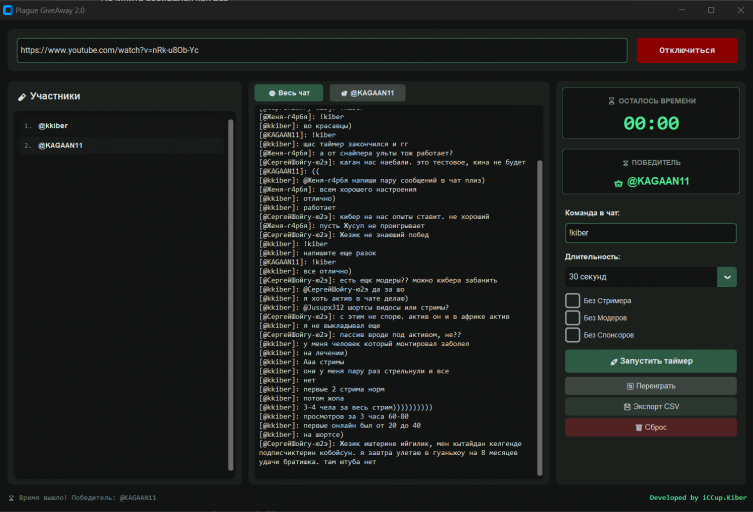Click the red Сброс button

tap(651, 427)
